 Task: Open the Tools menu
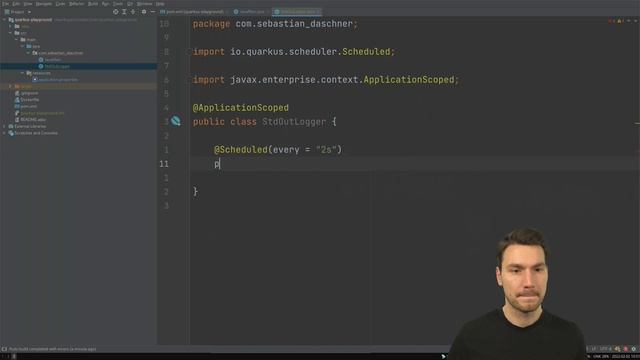[x=118, y=4]
